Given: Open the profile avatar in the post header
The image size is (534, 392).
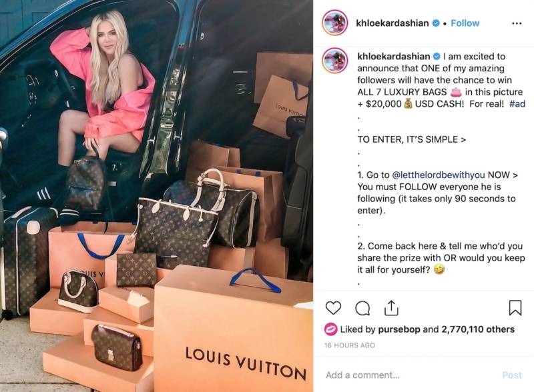Looking at the screenshot, I should [x=335, y=23].
